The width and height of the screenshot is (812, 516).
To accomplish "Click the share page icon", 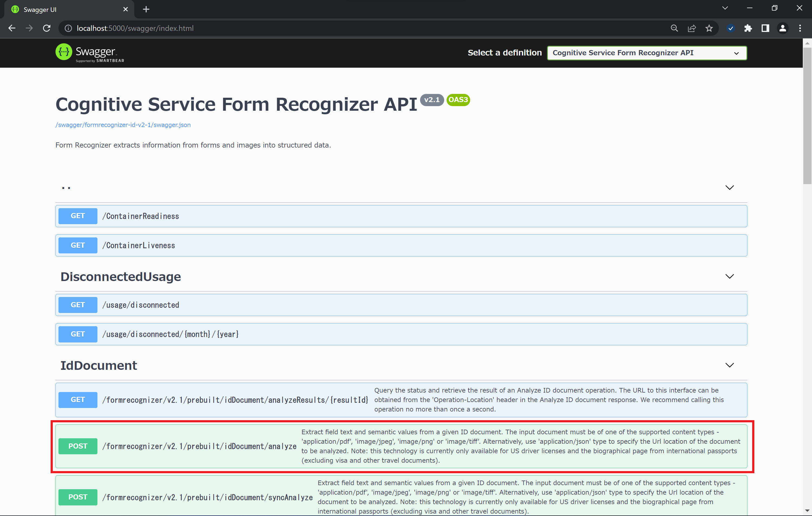I will coord(691,28).
